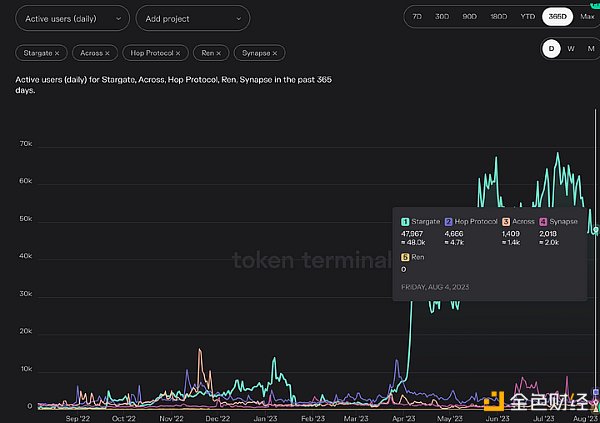
Task: Open the Active users (daily) metric dropdown
Action: click(71, 18)
